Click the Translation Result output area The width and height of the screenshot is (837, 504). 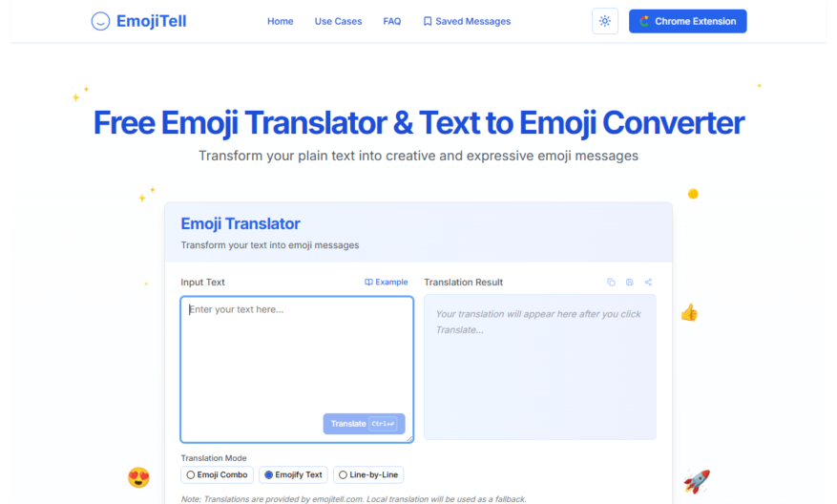(x=539, y=367)
